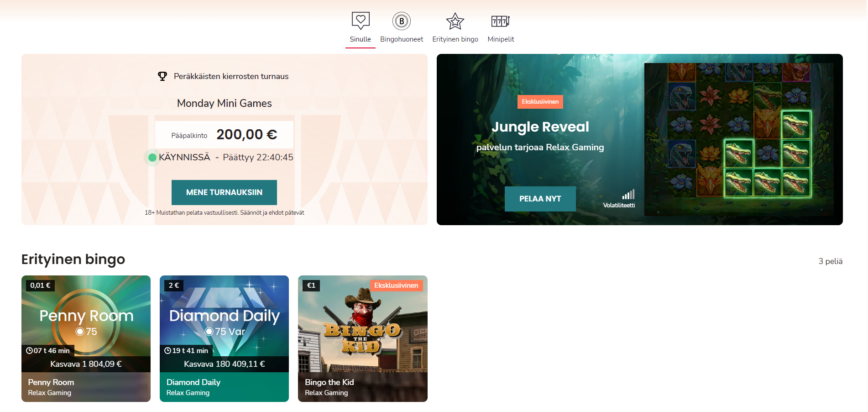Viewport: 868px width, 412px height.
Task: Open the Sinulle heart icon tab
Action: coord(361,21)
